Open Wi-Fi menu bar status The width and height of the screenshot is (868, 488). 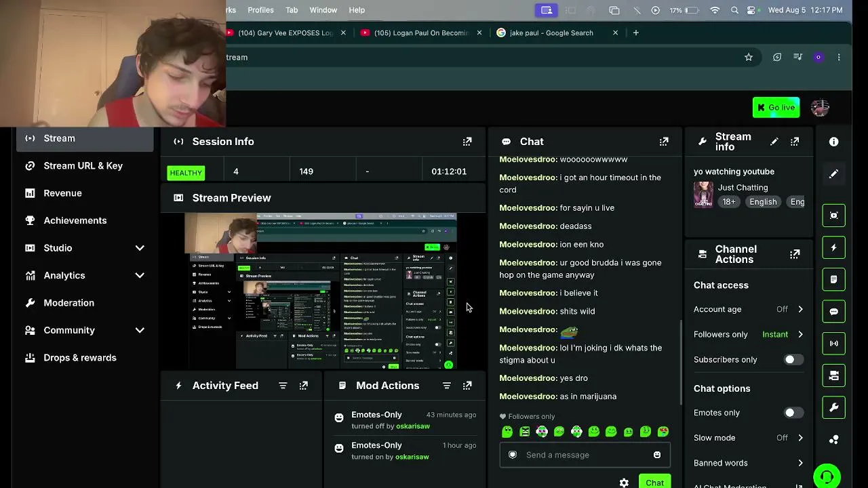tap(715, 10)
